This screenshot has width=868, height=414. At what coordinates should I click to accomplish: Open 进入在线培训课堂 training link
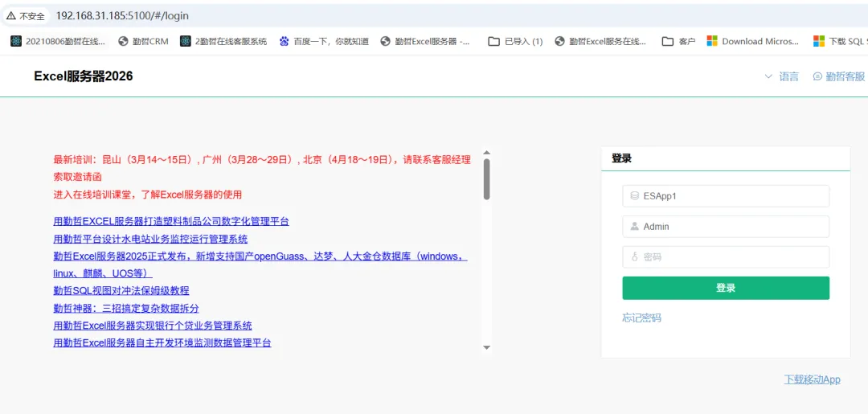click(x=147, y=195)
